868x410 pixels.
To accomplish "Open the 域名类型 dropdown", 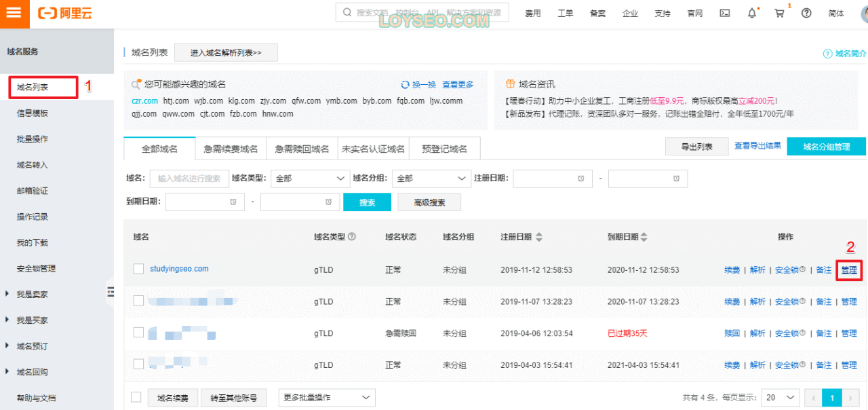I will (310, 179).
